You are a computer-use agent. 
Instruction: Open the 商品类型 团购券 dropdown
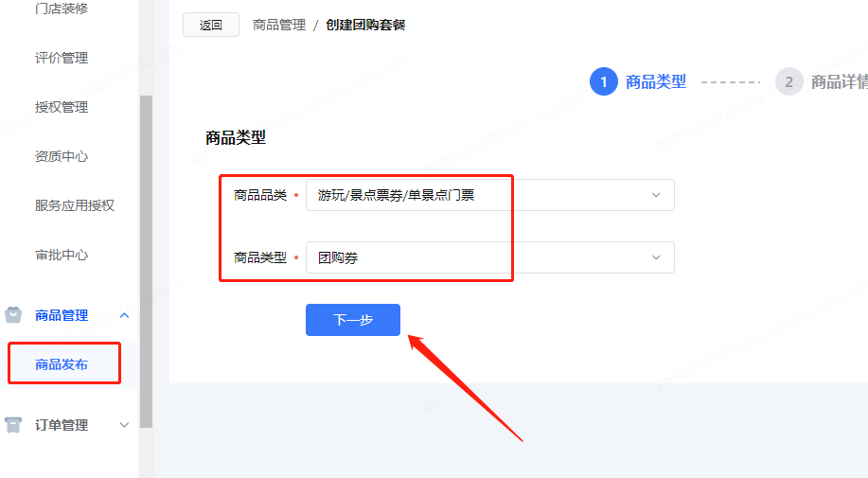pos(489,257)
